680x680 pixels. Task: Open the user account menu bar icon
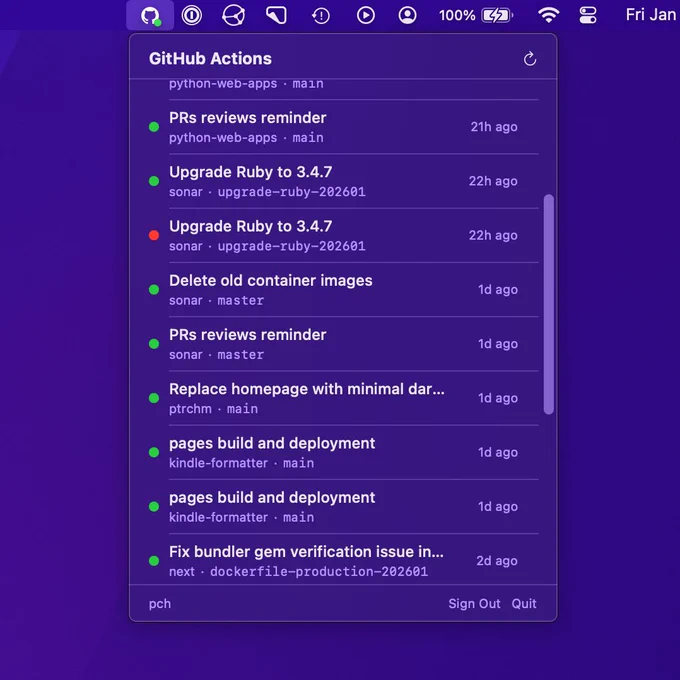(407, 16)
